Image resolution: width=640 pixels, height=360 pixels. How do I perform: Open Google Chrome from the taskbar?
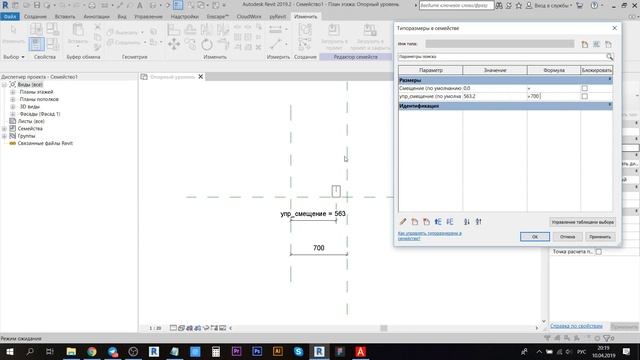point(92,351)
